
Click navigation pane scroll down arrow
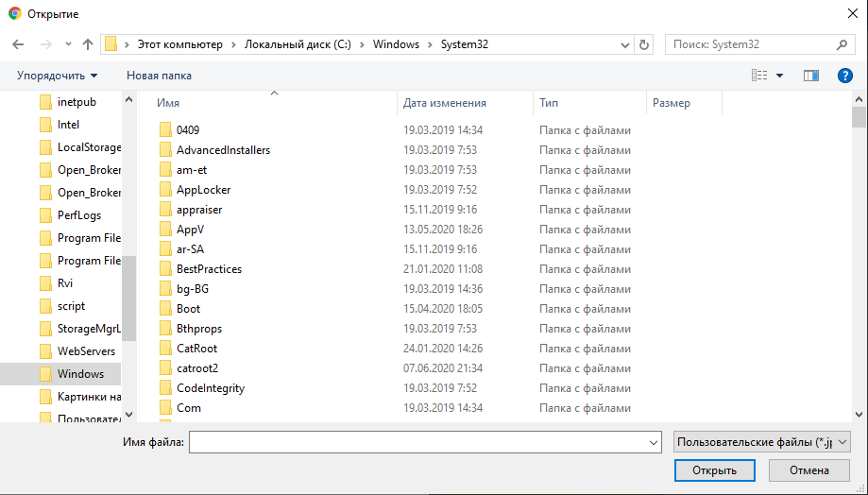tap(129, 414)
